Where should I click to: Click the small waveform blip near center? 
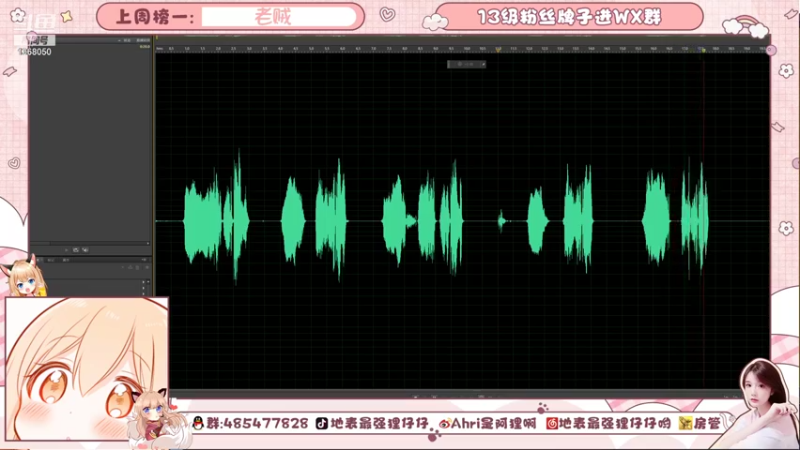coord(502,221)
